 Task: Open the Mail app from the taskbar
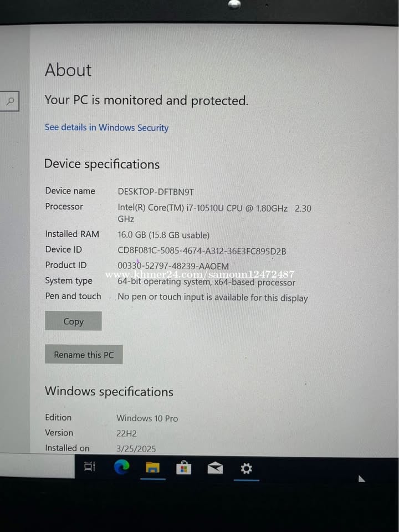pyautogui.click(x=215, y=468)
